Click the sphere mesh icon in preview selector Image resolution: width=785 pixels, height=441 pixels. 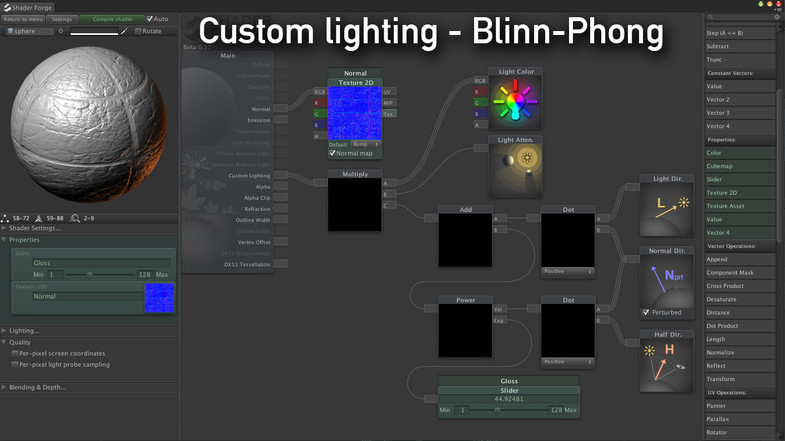pyautogui.click(x=11, y=31)
